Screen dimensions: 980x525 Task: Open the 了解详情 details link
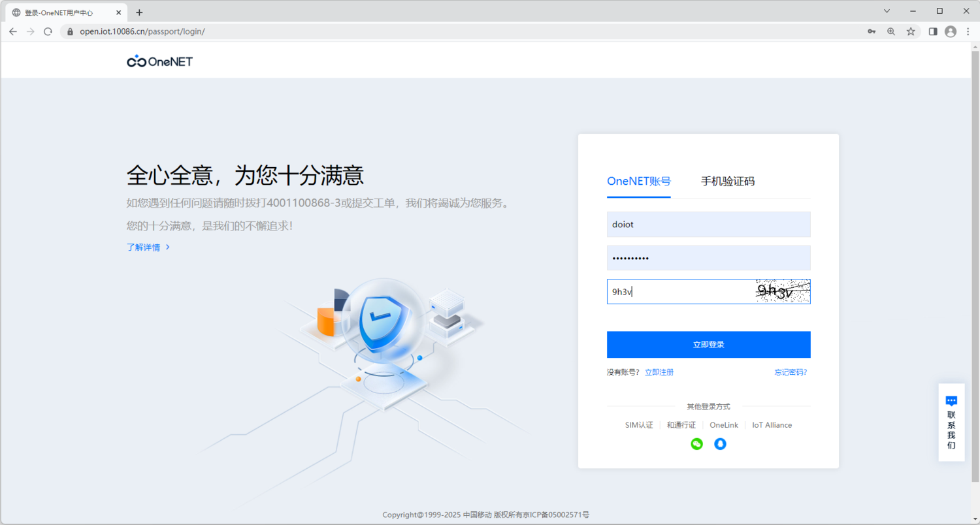point(144,247)
